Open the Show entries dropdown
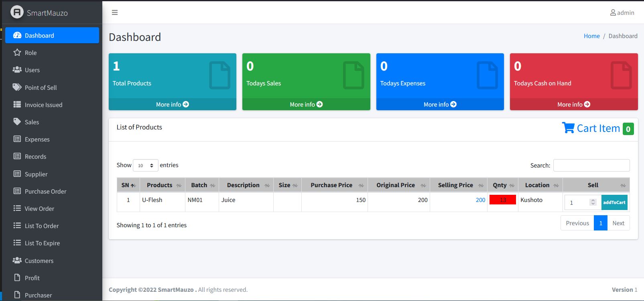 [145, 165]
